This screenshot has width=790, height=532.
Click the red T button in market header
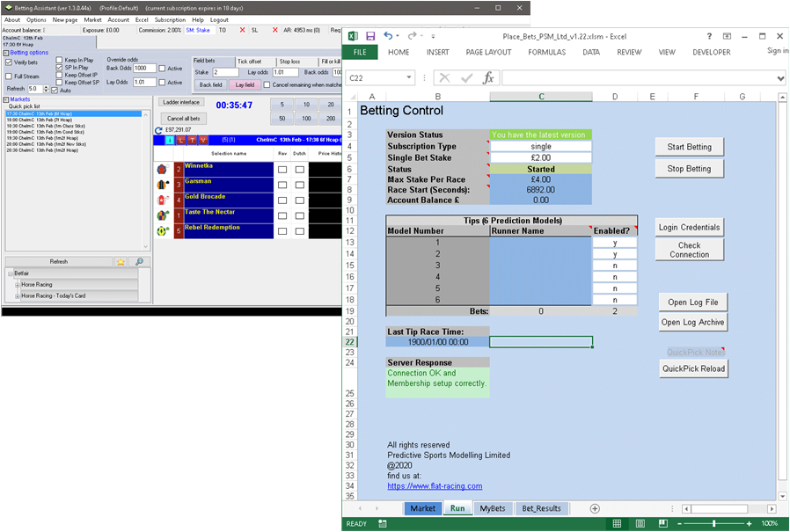192,140
